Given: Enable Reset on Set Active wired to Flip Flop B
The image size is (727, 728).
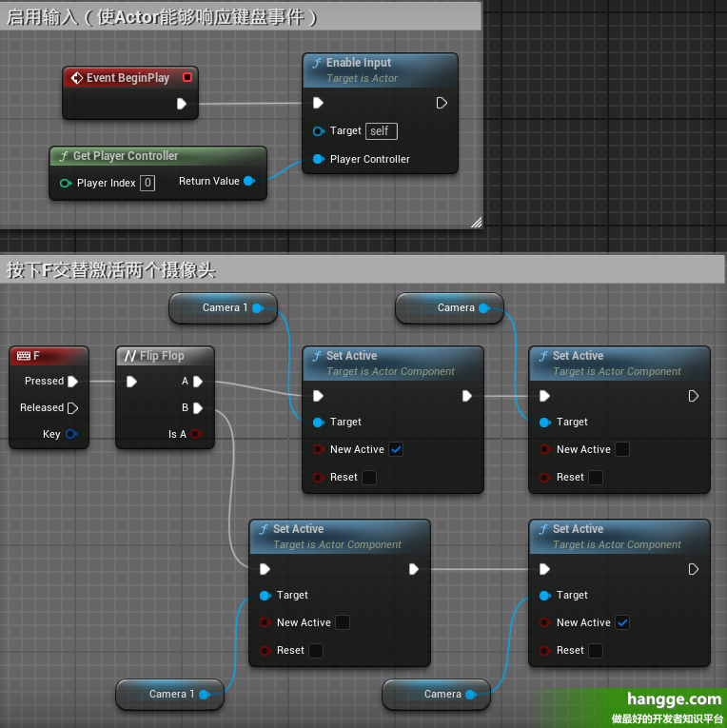Looking at the screenshot, I should tap(316, 651).
